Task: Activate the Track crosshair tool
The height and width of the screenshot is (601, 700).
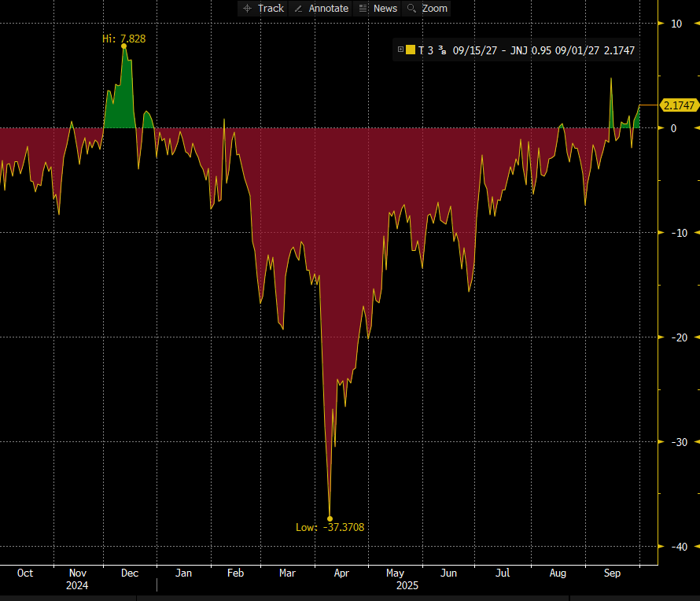Action: pyautogui.click(x=263, y=9)
